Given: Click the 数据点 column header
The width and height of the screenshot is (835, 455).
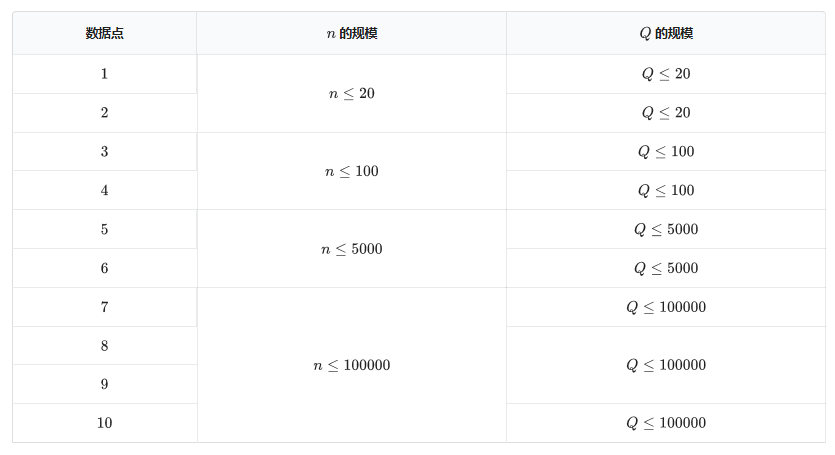Looking at the screenshot, I should pyautogui.click(x=104, y=33).
